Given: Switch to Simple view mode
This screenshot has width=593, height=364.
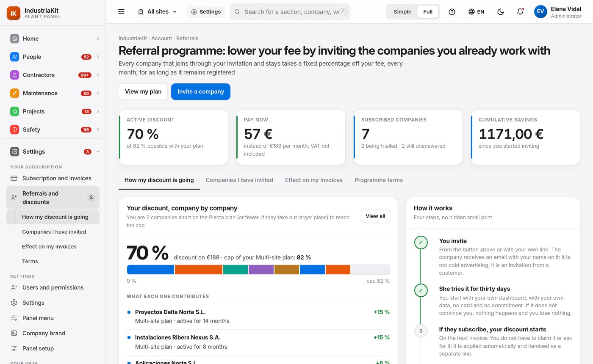Looking at the screenshot, I should (402, 12).
